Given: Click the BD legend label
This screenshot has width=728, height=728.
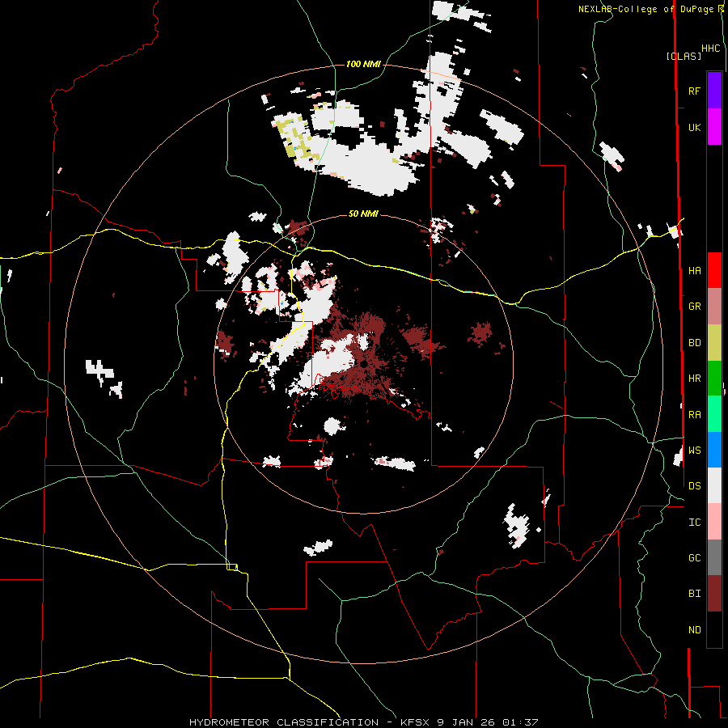Looking at the screenshot, I should click(694, 343).
